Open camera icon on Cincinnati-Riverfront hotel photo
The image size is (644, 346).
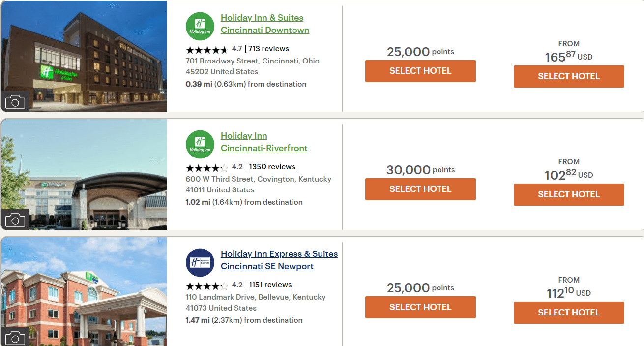click(x=15, y=220)
